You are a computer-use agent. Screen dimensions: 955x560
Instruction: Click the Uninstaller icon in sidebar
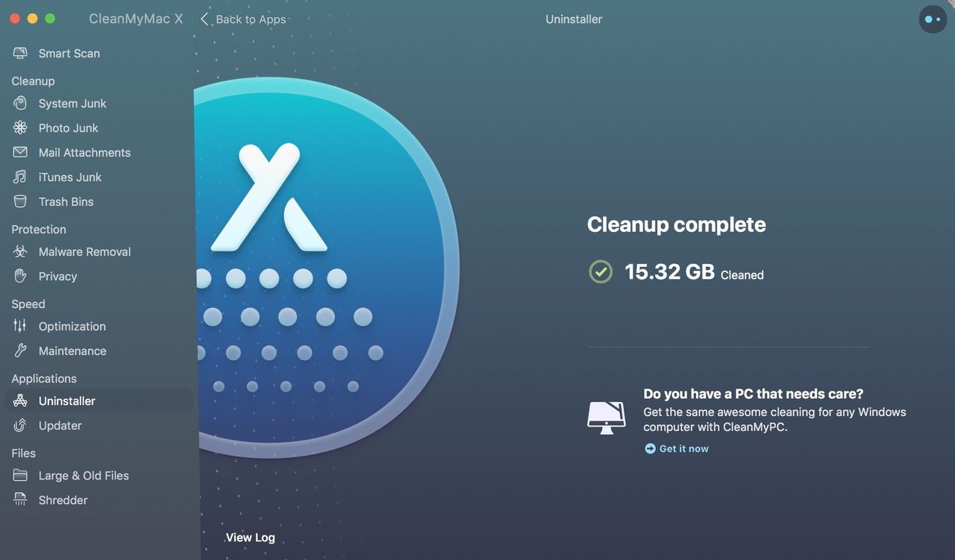[x=20, y=400]
